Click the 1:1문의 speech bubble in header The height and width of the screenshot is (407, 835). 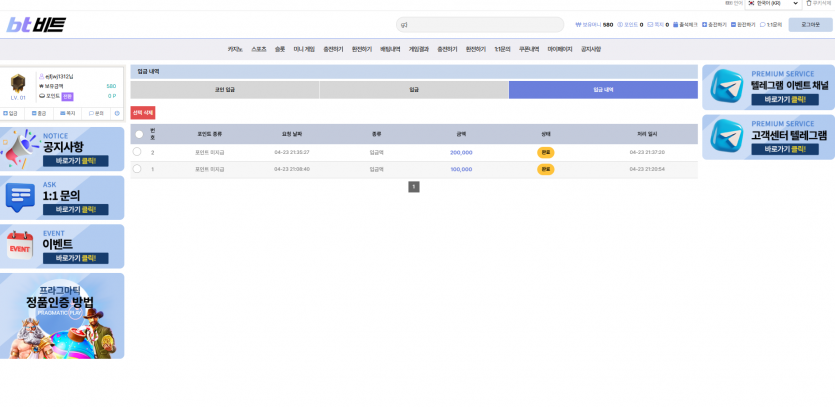point(763,25)
